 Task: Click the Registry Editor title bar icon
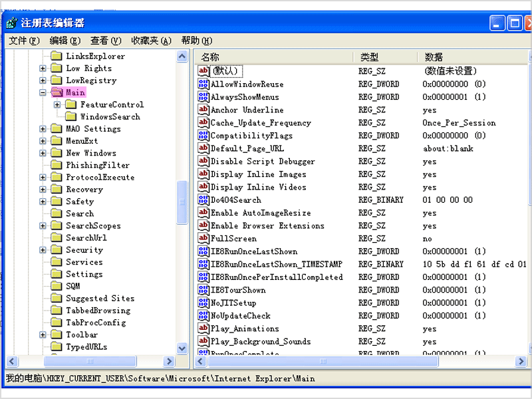click(11, 23)
